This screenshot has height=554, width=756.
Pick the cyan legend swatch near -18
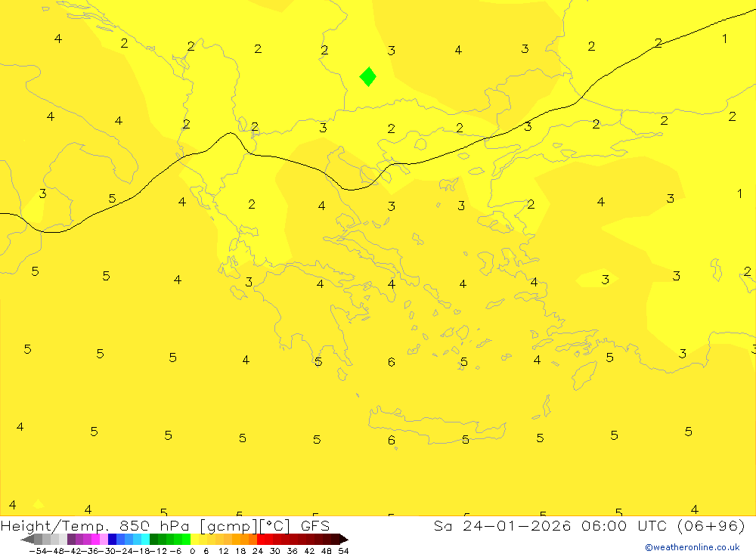[145, 540]
